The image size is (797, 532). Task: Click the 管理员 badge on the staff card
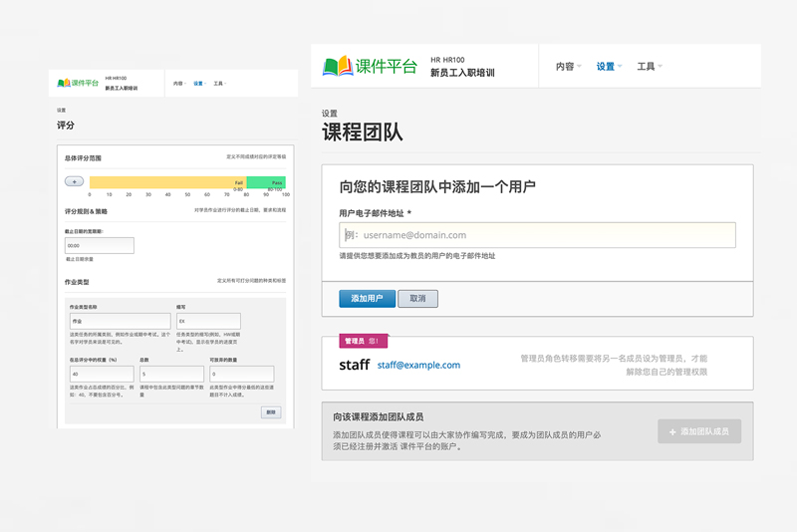(364, 341)
